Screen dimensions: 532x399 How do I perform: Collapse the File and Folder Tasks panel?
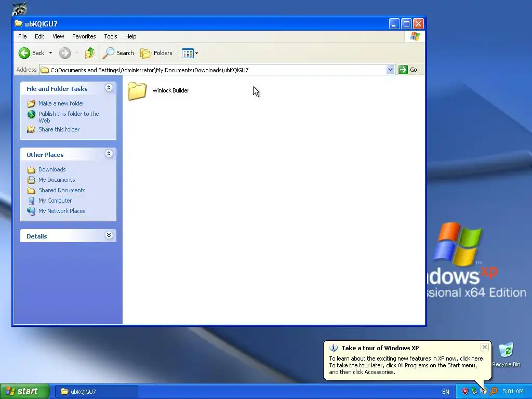click(109, 88)
